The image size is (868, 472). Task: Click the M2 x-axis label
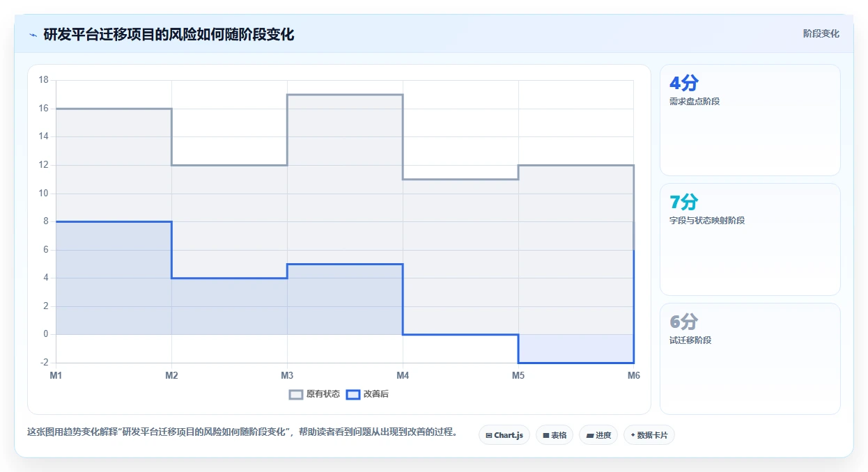(x=171, y=375)
